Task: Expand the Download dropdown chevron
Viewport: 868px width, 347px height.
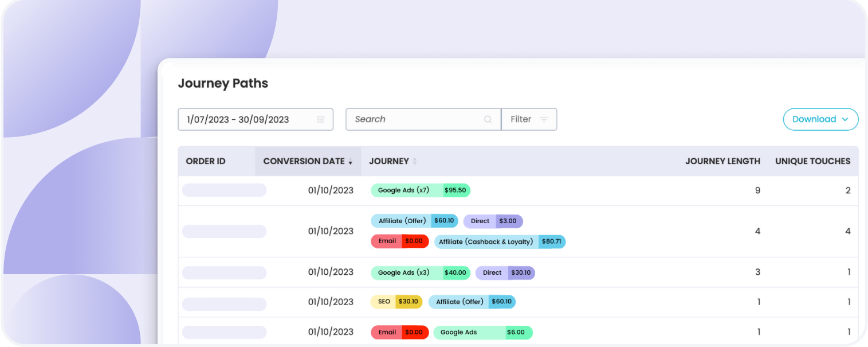Action: [845, 119]
